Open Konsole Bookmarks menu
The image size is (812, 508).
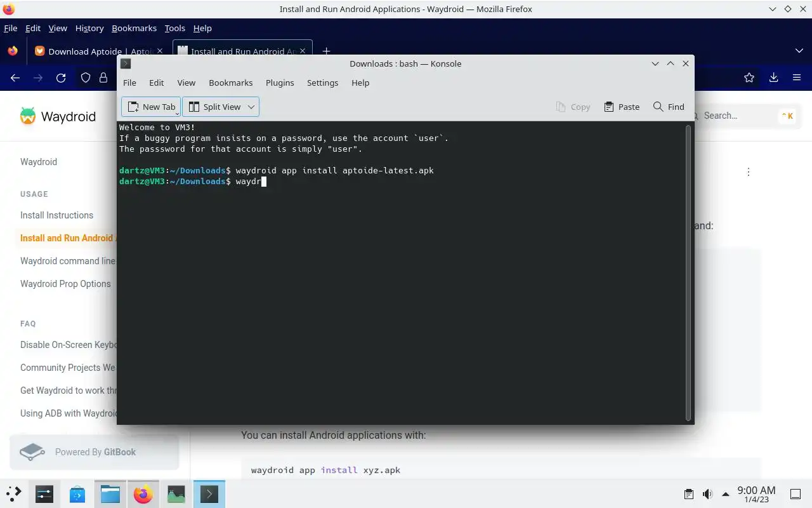(x=231, y=83)
